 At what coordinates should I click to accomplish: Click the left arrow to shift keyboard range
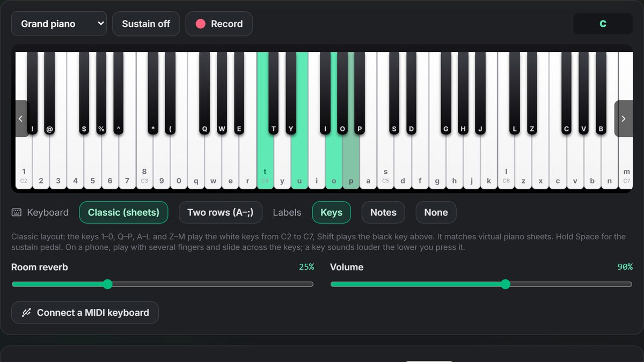[x=20, y=119]
